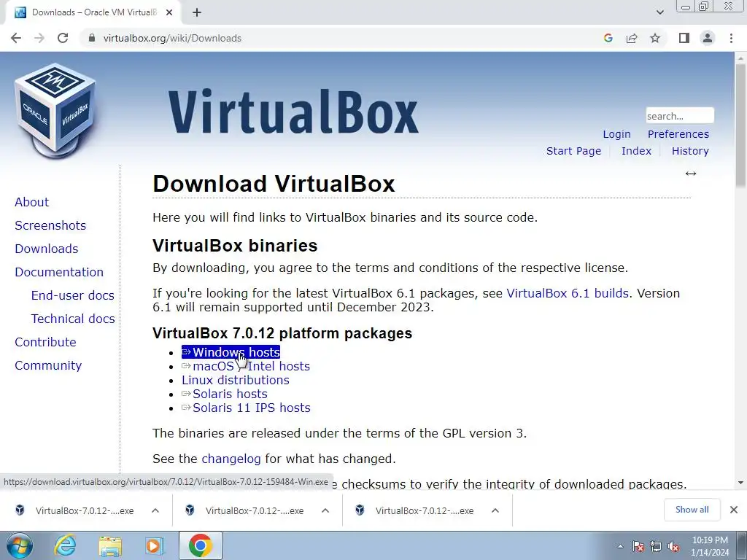The width and height of the screenshot is (747, 560).
Task: Click the third VirtualBox-7.0.12 exe download icon
Action: click(360, 510)
